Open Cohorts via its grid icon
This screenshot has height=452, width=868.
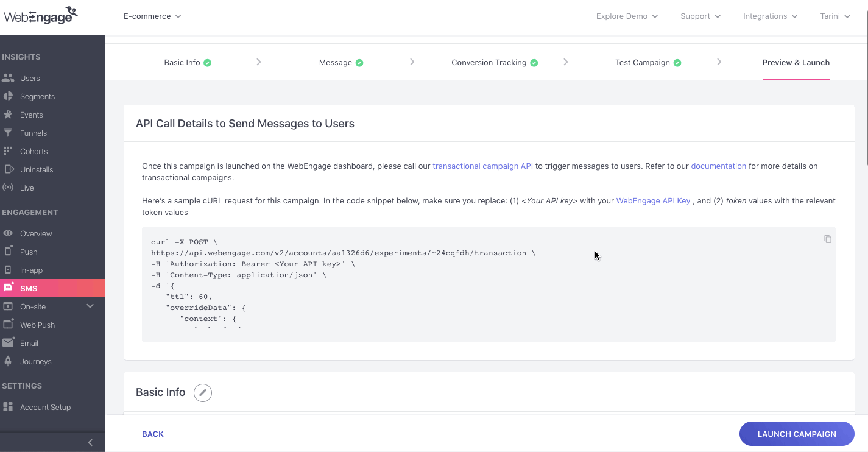click(x=8, y=151)
